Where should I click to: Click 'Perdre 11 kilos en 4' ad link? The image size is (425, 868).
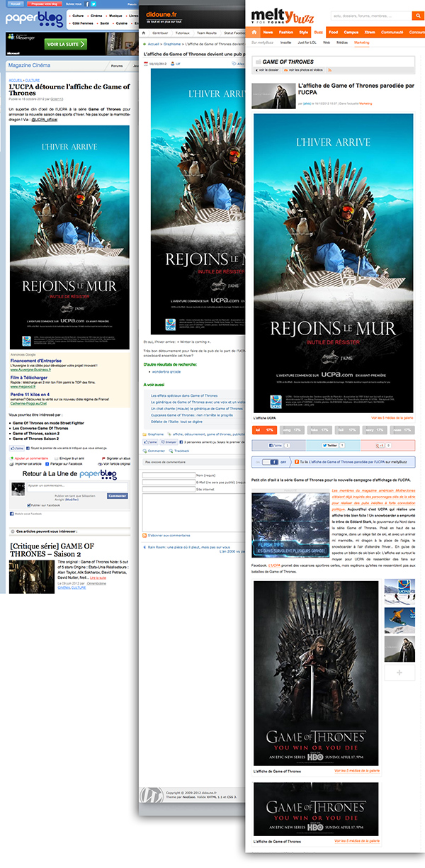click(x=31, y=394)
